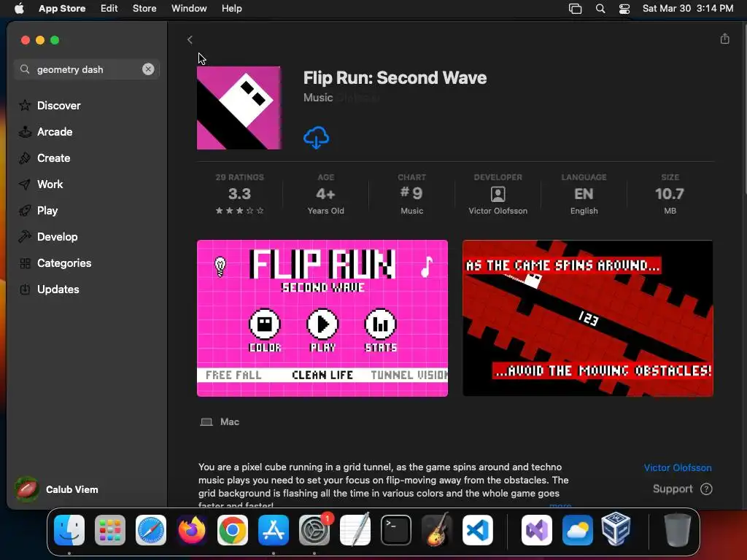The width and height of the screenshot is (747, 560).
Task: Open the share icon at top right
Action: tap(724, 39)
